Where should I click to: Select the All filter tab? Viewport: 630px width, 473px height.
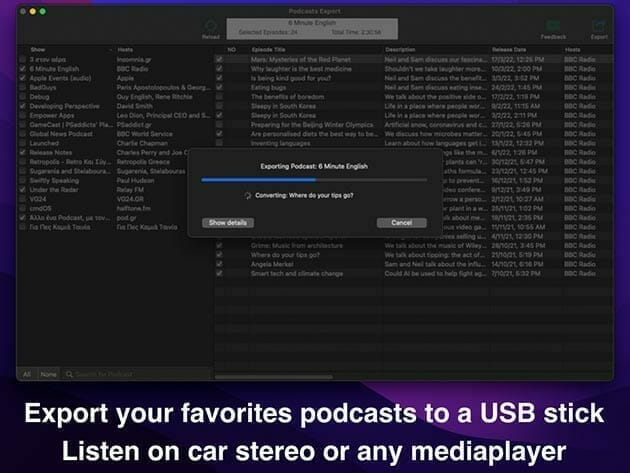click(x=27, y=374)
